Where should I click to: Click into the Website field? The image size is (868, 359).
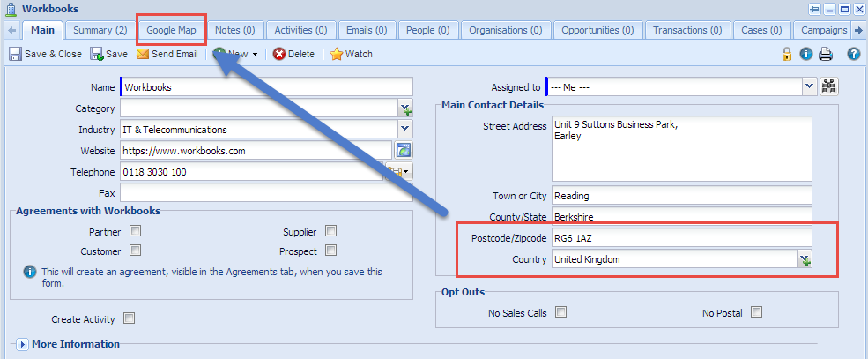256,151
